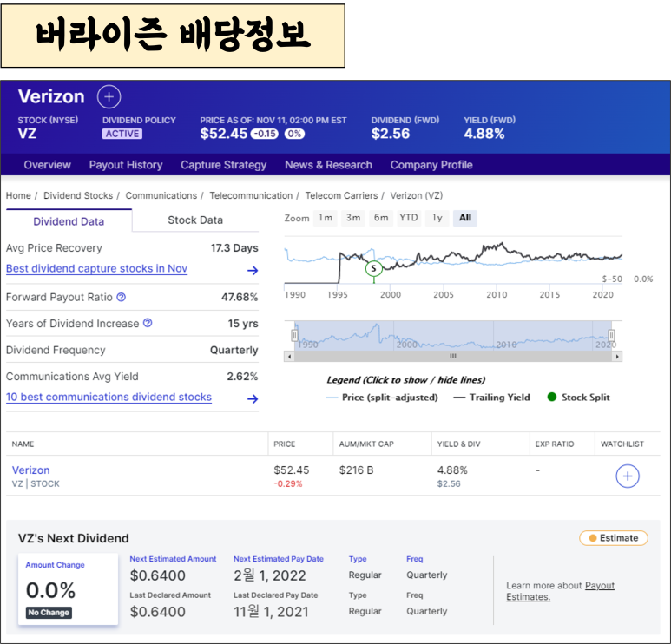
Task: Open Payout History section
Action: [x=126, y=165]
